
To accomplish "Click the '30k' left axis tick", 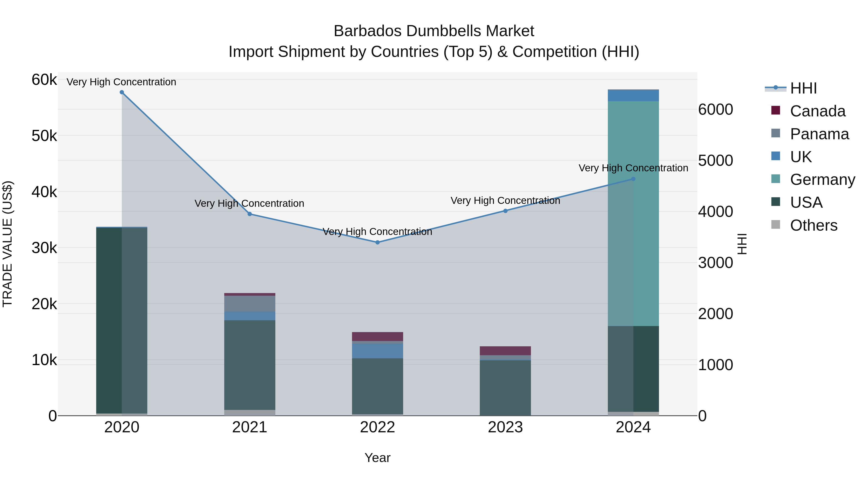I will tap(44, 248).
